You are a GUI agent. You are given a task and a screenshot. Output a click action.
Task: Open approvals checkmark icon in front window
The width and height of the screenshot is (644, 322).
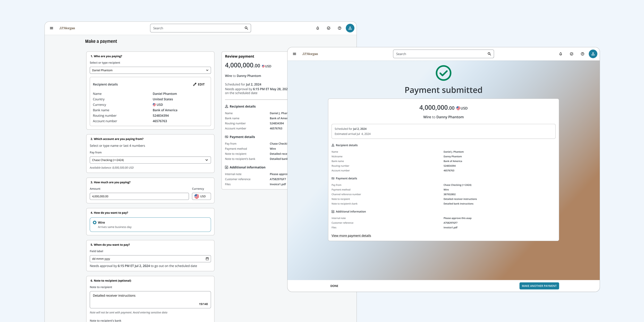(x=571, y=54)
